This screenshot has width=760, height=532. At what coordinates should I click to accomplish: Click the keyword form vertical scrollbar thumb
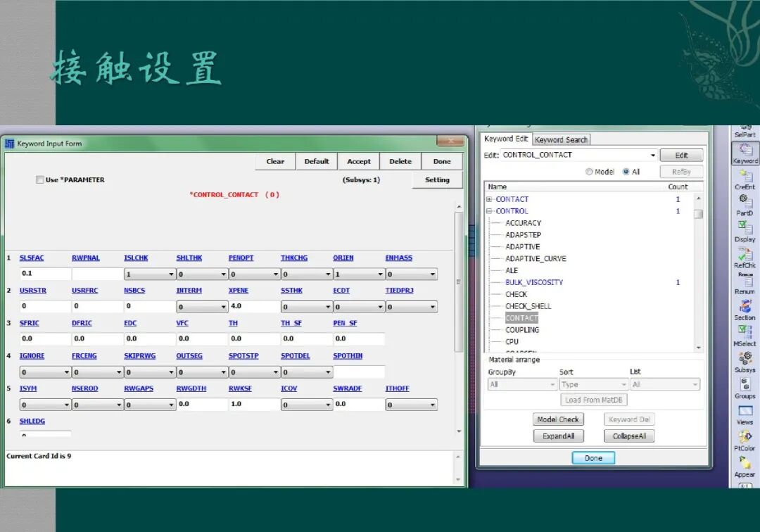point(459,281)
